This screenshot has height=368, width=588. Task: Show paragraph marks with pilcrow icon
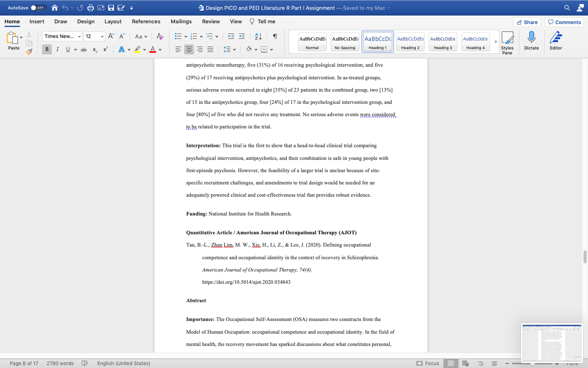tap(275, 36)
